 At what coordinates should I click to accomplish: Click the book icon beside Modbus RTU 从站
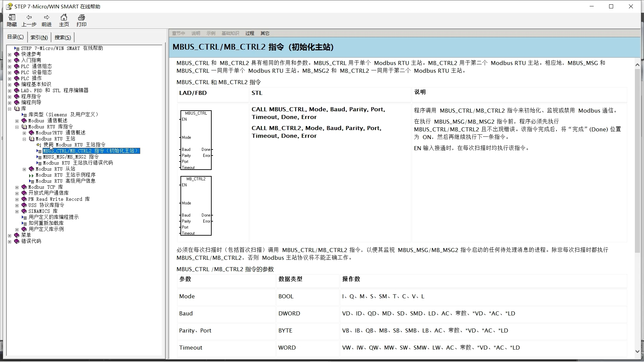pyautogui.click(x=32, y=169)
